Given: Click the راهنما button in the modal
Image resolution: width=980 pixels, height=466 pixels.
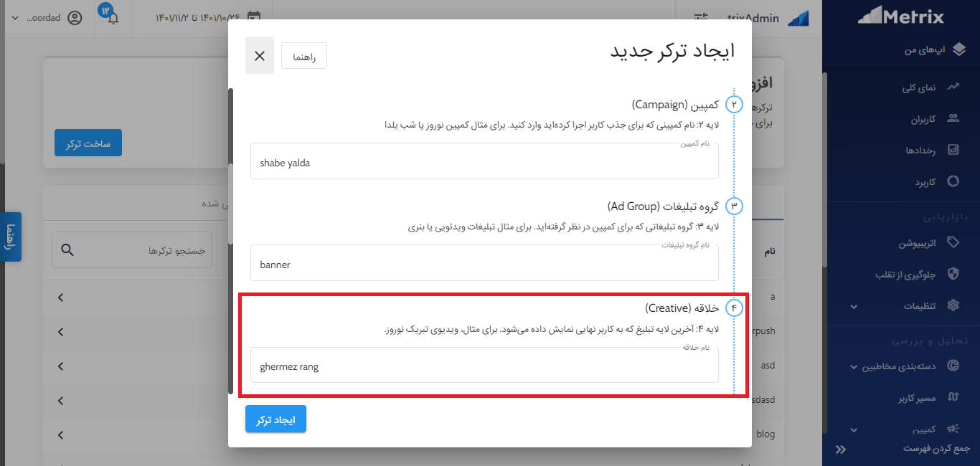Looking at the screenshot, I should 303,54.
